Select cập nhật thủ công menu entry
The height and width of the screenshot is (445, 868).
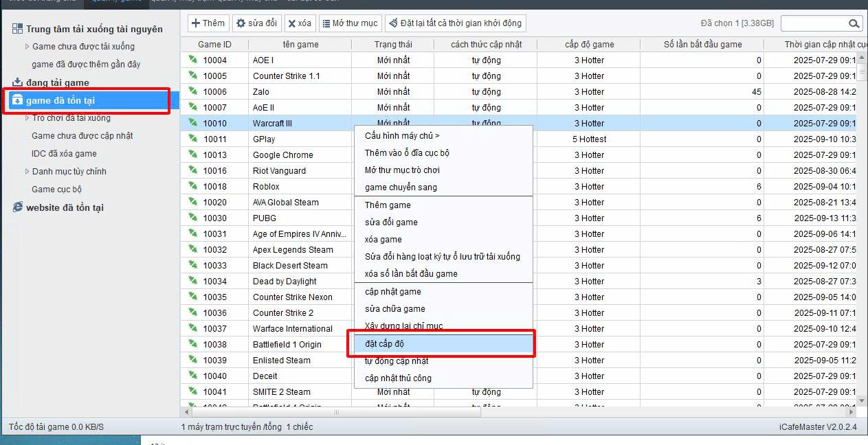[x=398, y=378]
